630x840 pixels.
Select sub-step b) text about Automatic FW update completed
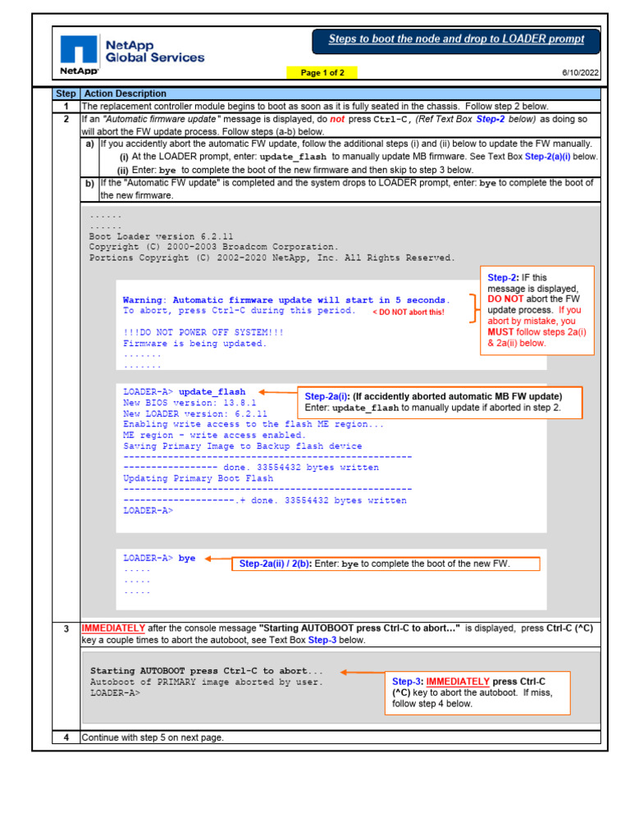click(347, 189)
